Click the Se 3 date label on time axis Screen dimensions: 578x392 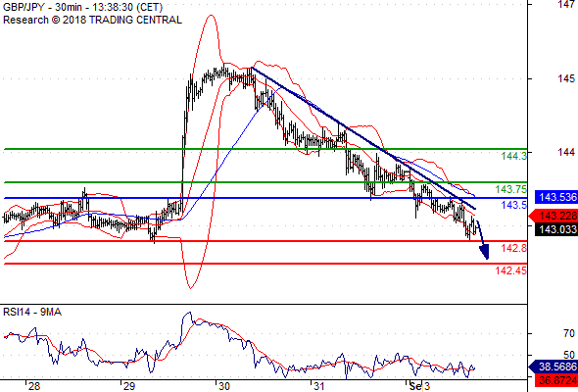pos(419,386)
